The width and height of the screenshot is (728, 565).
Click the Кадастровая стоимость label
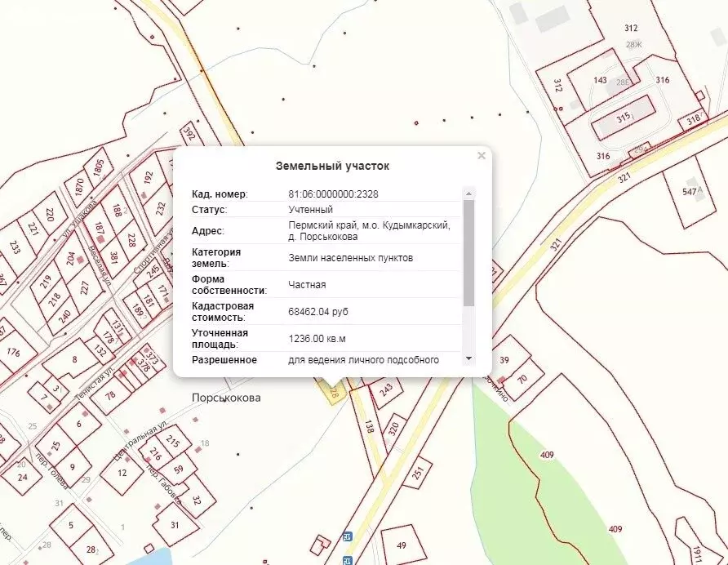(223, 312)
